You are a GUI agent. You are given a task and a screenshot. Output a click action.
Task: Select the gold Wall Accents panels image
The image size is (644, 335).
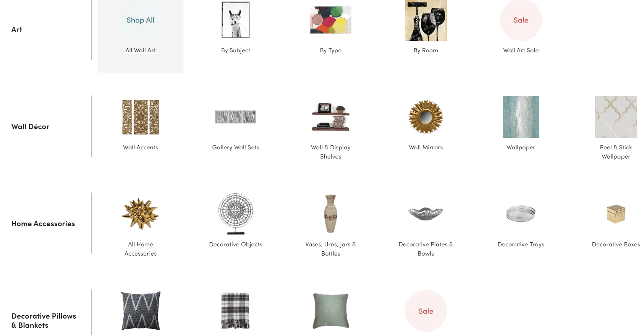tap(141, 117)
